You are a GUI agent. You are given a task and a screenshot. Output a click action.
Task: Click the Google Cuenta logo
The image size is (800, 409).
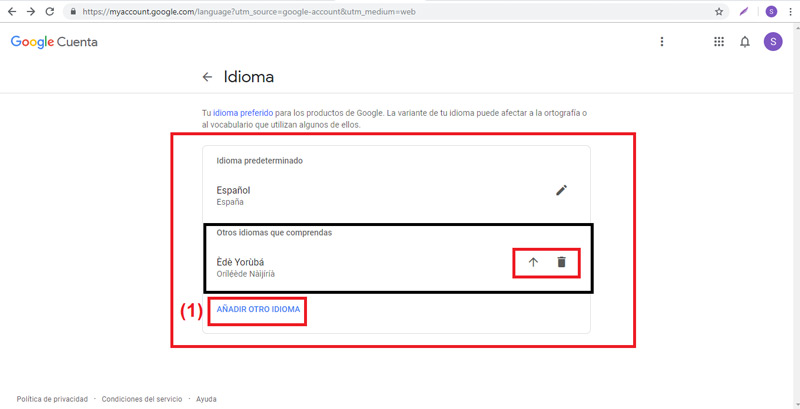(54, 43)
